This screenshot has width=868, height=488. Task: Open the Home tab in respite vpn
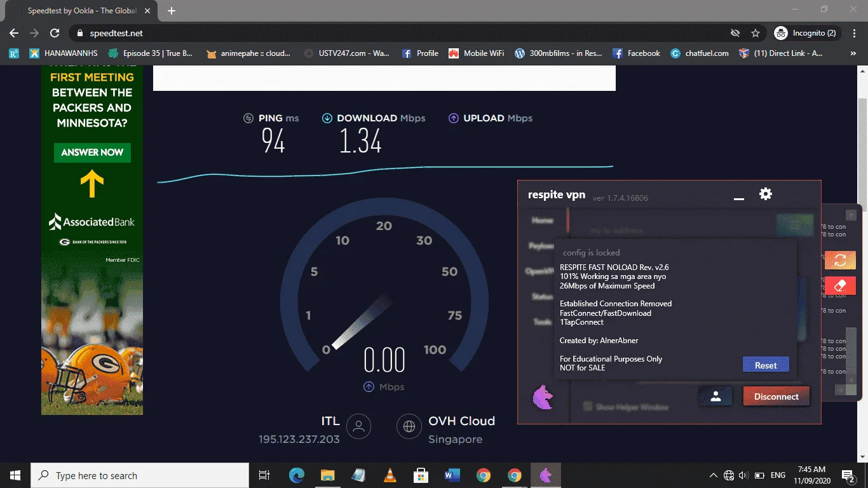pyautogui.click(x=542, y=220)
